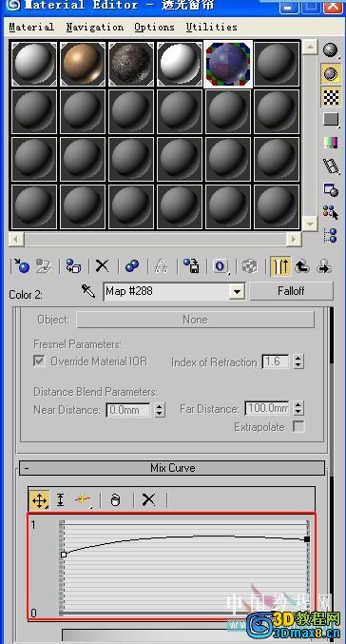The height and width of the screenshot is (644, 346).
Task: Click Go Forward to Sibling icon
Action: coord(325,266)
